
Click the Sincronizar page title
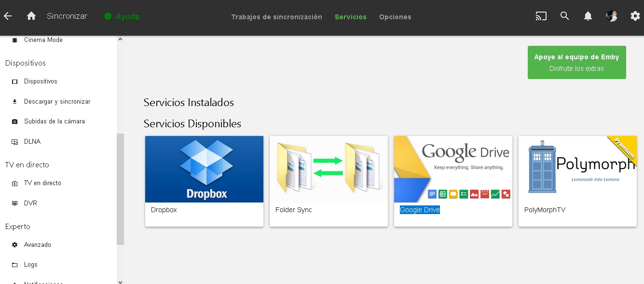(67, 16)
